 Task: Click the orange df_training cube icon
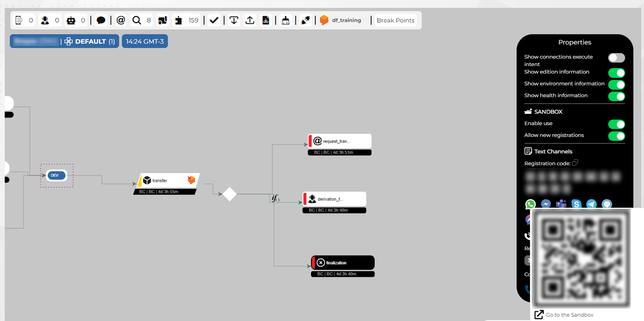coord(324,20)
